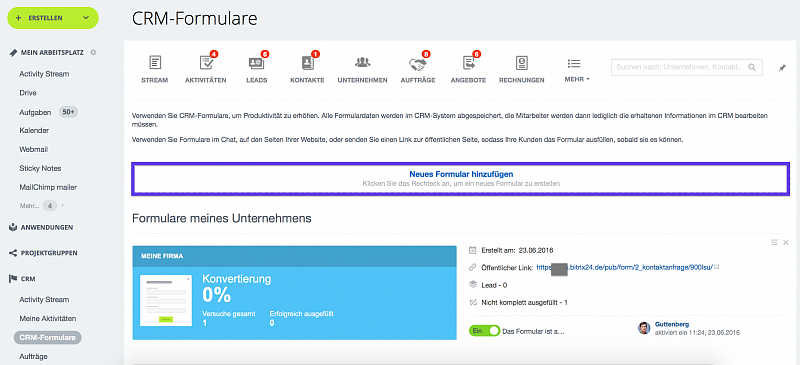Open the Meine Firma form card header
Image resolution: width=800 pixels, height=365 pixels.
point(294,256)
